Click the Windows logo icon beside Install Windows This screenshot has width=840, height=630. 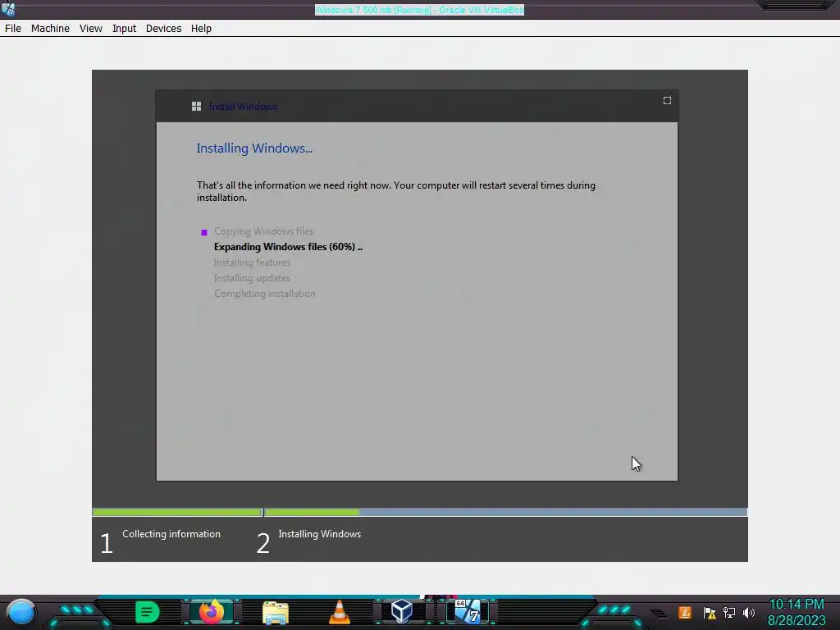coord(196,107)
